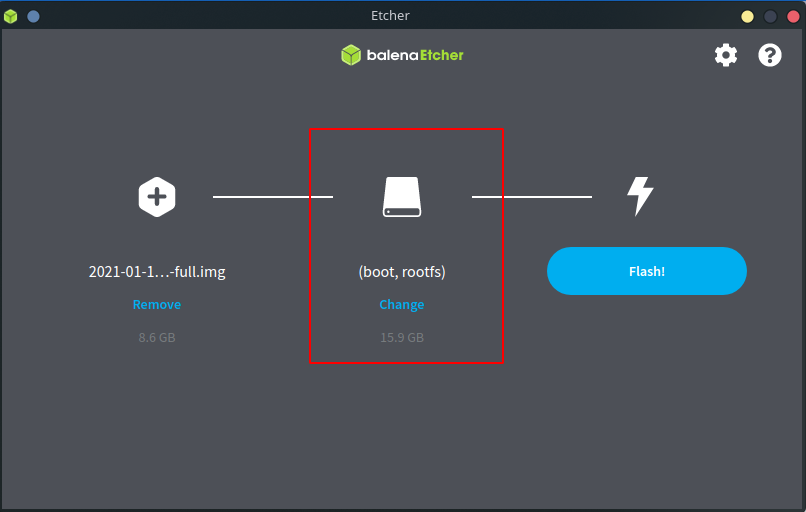The height and width of the screenshot is (512, 806).
Task: Minimize window with the yellow button
Action: [x=747, y=16]
